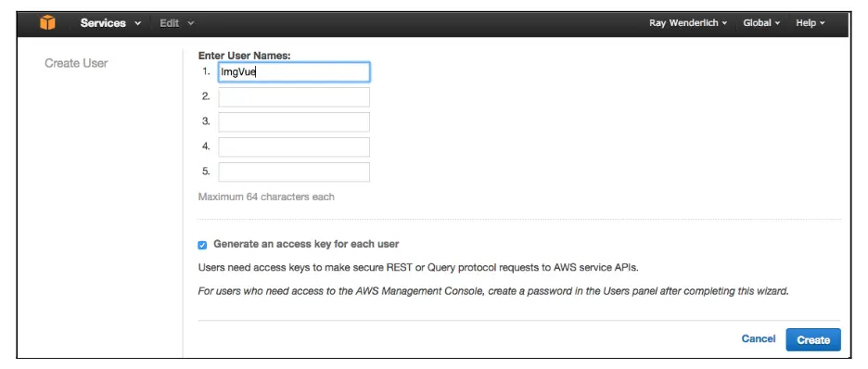Click the AWS orange cube logo
Viewport: 868px width, 369px height.
click(48, 23)
